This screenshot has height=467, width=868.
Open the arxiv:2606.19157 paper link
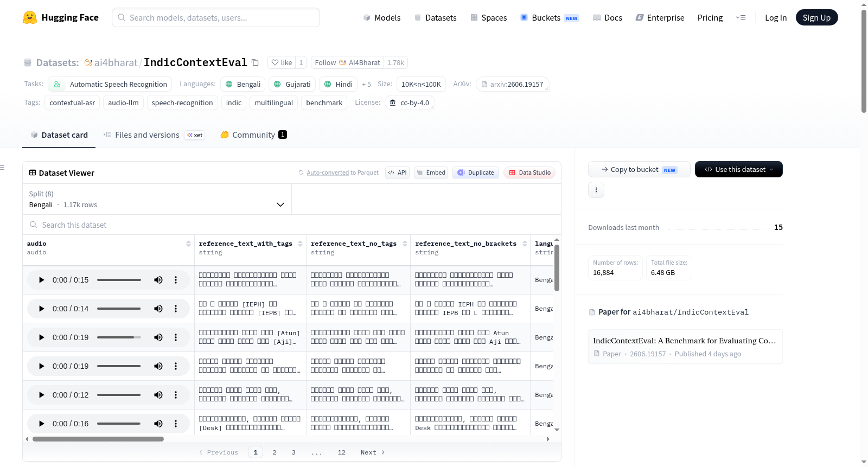[513, 84]
